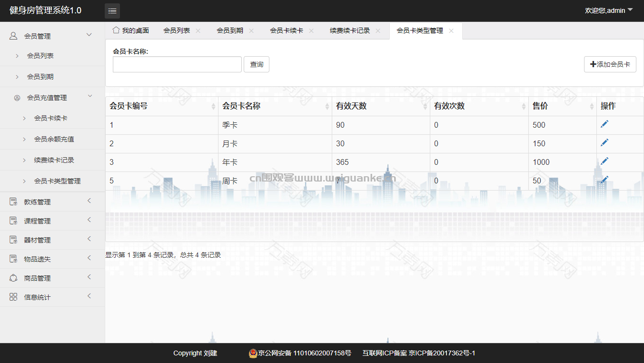Collapse the 会员充值管理 submenu
The image size is (644, 363).
[x=90, y=96]
